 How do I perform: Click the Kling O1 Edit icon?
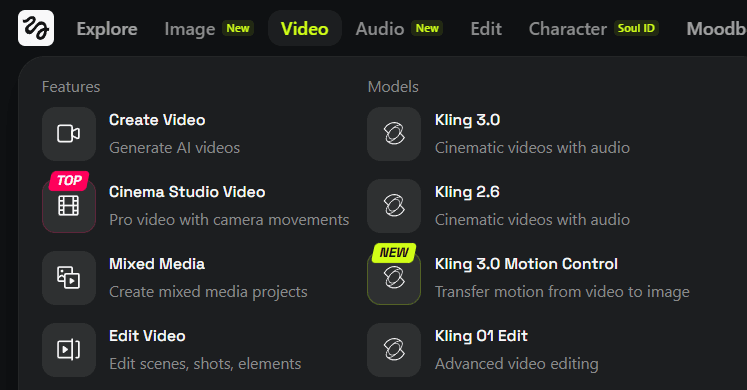pos(394,350)
